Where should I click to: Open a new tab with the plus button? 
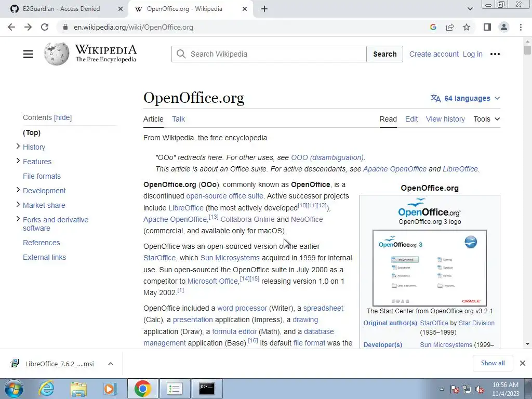click(x=264, y=9)
